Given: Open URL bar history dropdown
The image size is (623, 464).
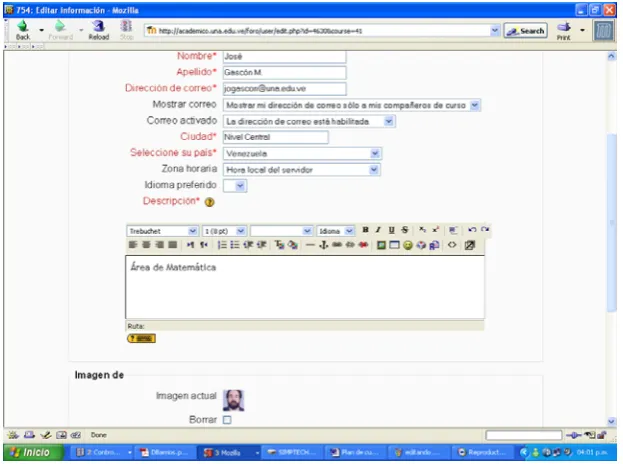Looking at the screenshot, I should tap(495, 30).
